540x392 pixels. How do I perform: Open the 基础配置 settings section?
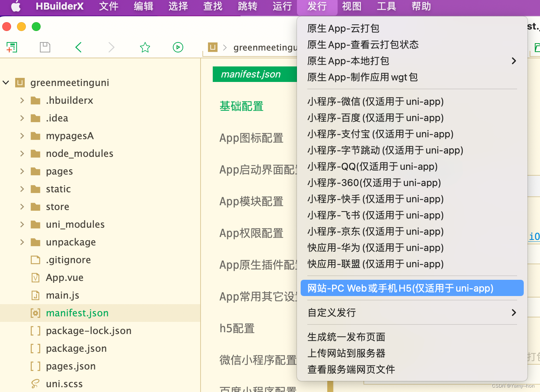coord(242,106)
